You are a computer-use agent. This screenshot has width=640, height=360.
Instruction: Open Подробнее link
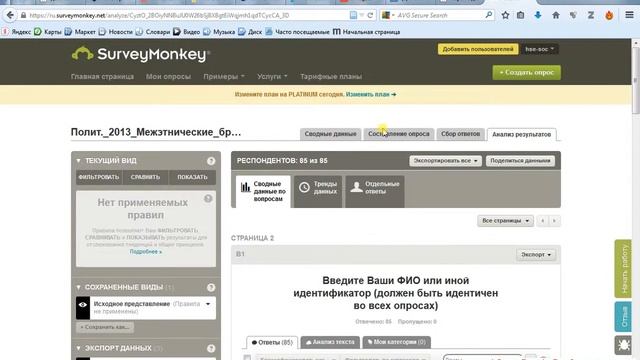pos(146,252)
